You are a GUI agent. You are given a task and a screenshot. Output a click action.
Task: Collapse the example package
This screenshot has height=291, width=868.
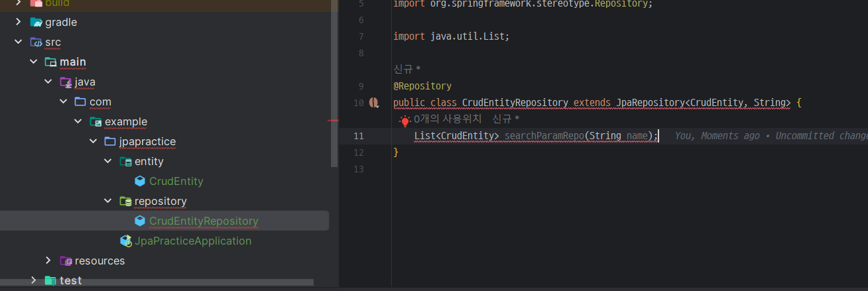(78, 121)
